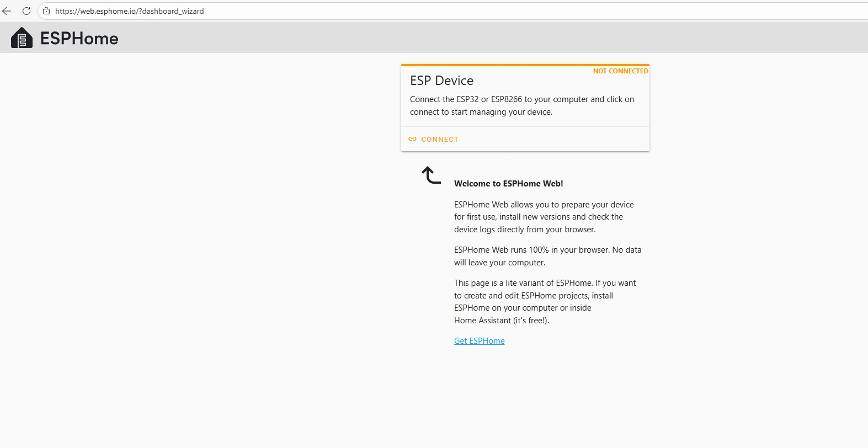Click the browser back arrow
Viewport: 868px width, 448px height.
coord(7,11)
